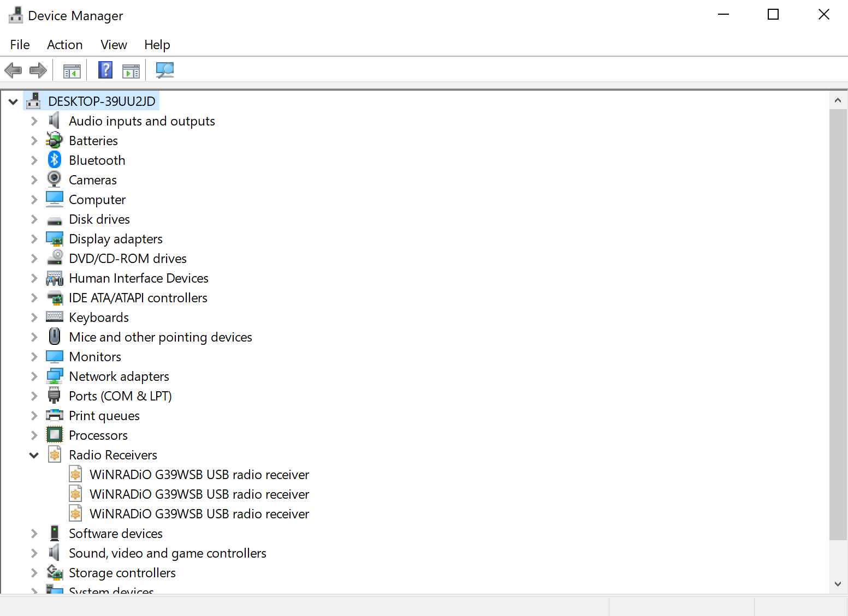The height and width of the screenshot is (616, 848).
Task: Click the Radio Receivers category icon
Action: 55,454
